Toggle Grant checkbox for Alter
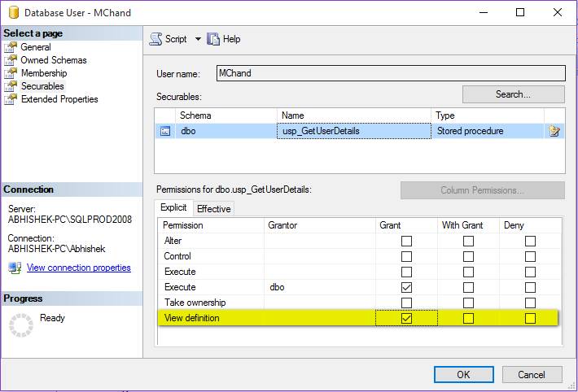This screenshot has width=578, height=392. coord(406,242)
